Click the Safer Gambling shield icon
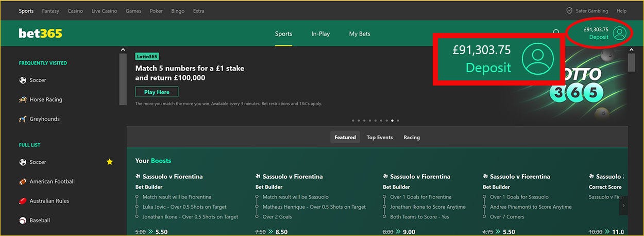 pos(569,11)
